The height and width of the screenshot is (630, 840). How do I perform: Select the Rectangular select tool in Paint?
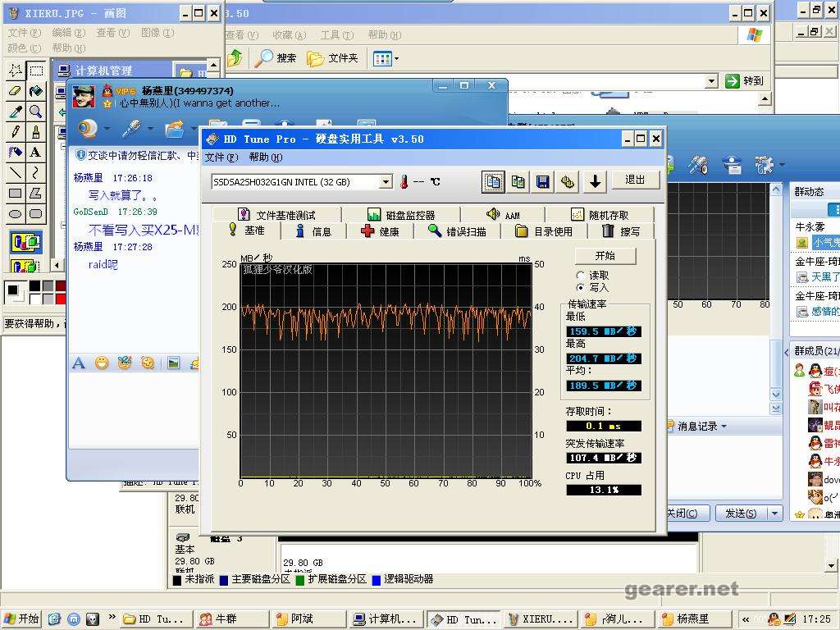35,71
